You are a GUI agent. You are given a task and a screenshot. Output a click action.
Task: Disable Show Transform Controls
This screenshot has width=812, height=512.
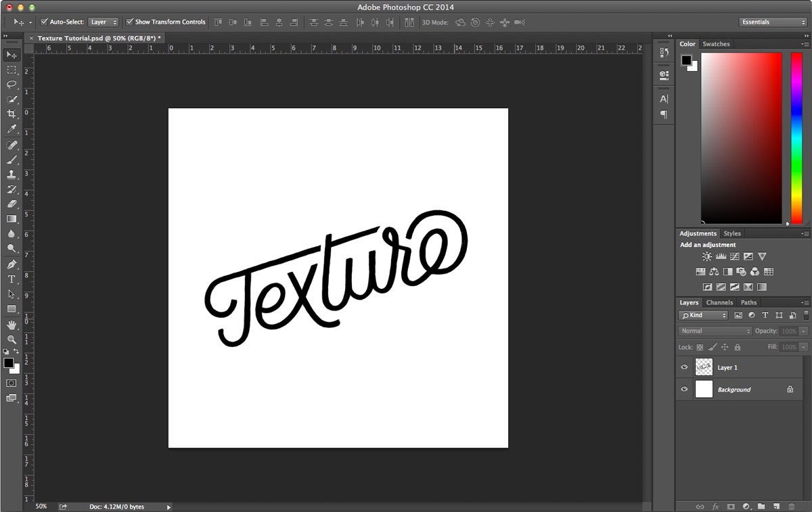pos(130,22)
